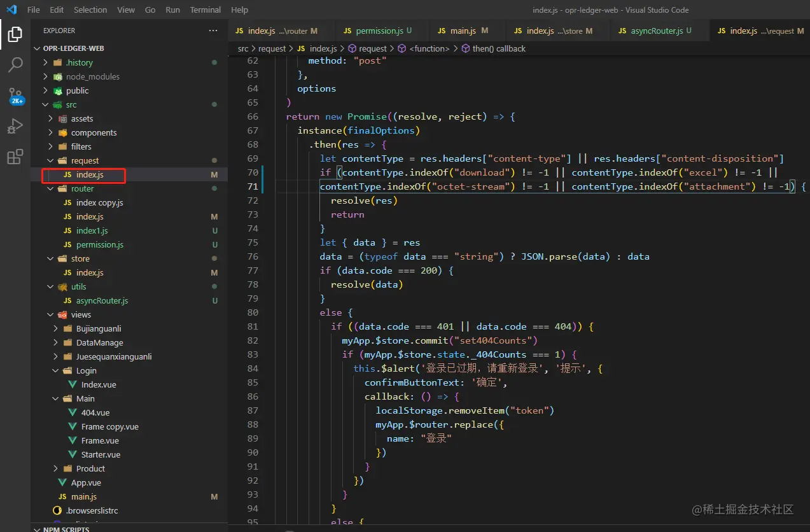Click the .browserslistrc file icon
Screen dimensions: 810x532
coord(57,510)
